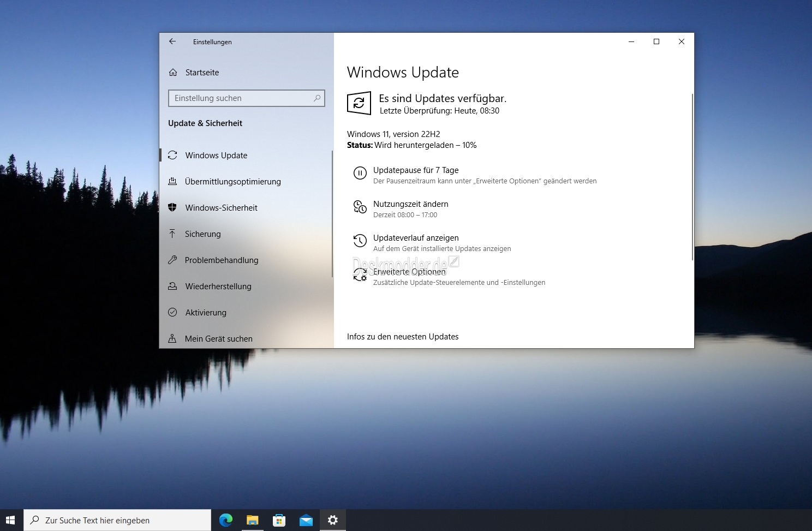
Task: Click the Wiederherstellung icon
Action: coord(172,287)
